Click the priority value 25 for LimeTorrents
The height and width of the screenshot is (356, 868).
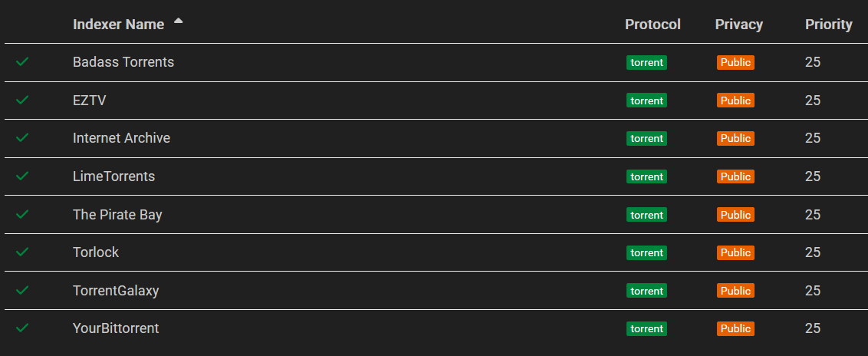813,176
